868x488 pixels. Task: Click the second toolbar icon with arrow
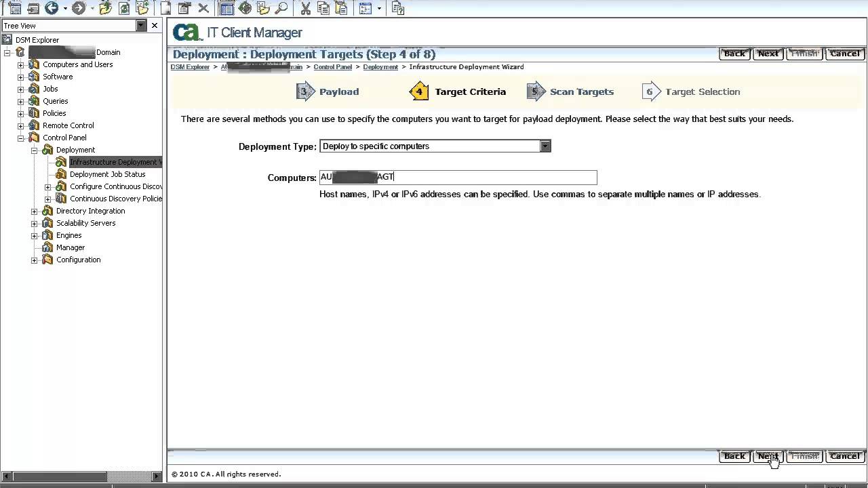pyautogui.click(x=33, y=8)
